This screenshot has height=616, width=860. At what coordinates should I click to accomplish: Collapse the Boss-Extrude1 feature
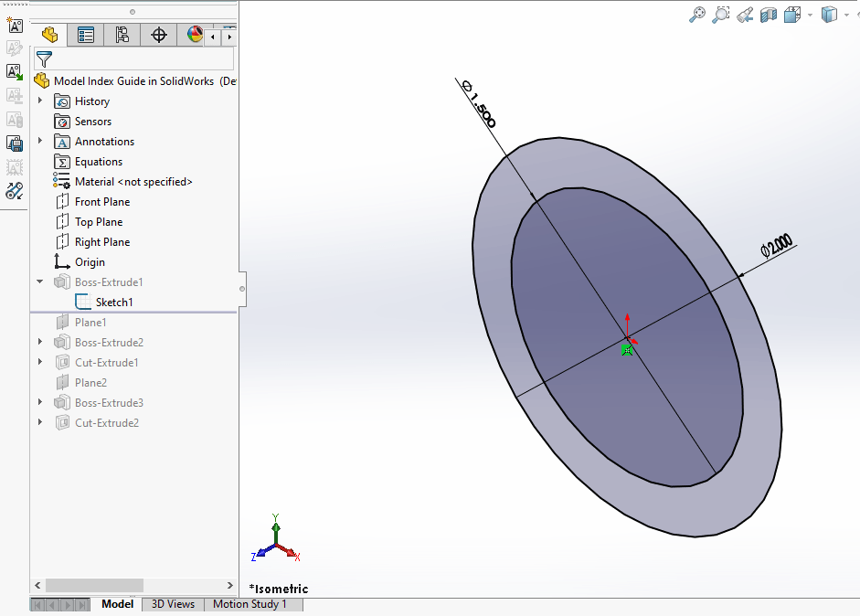click(x=39, y=281)
